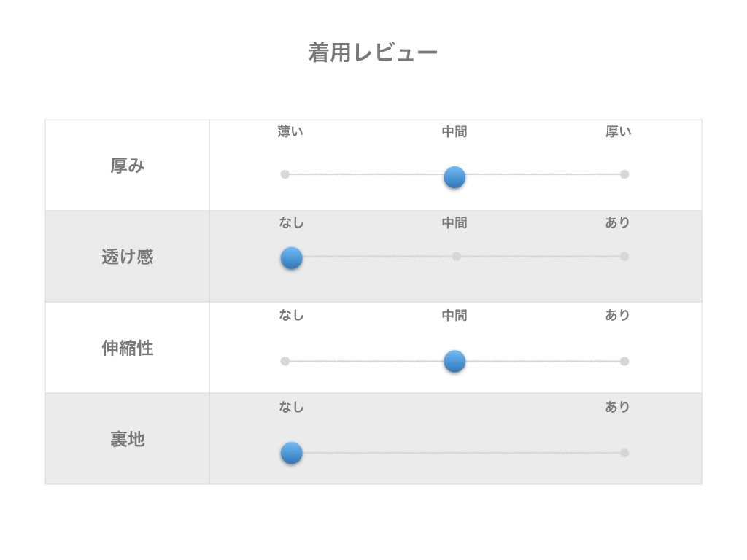
Task: Click the blue 裏地 slider handle
Action: click(291, 453)
